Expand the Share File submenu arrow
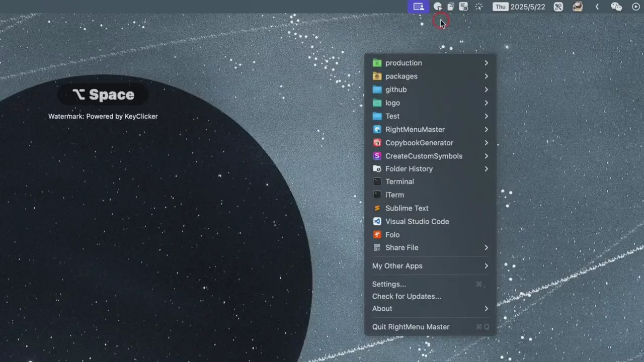Screen dimensions: 644x362 486,247
